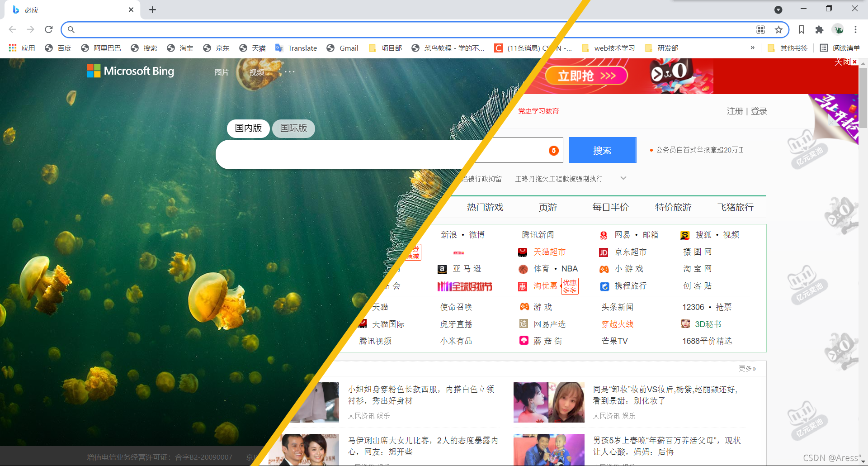868x466 pixels.
Task: Open the 特价旅游 tab
Action: pyautogui.click(x=673, y=207)
